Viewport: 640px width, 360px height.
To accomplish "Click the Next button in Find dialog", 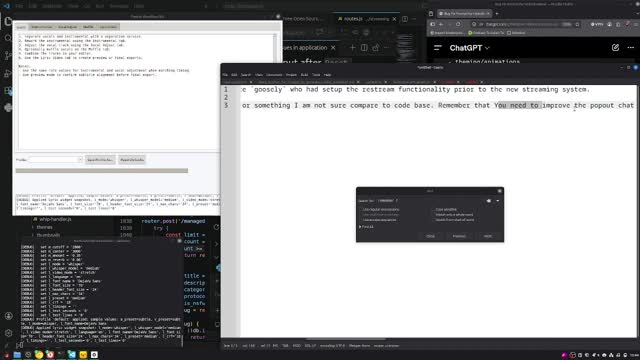I will (x=488, y=236).
